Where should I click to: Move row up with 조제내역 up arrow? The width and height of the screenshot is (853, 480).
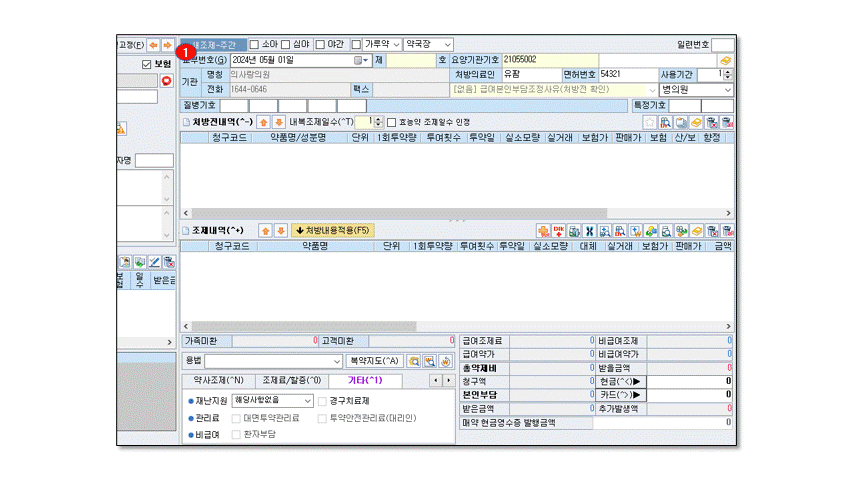click(265, 230)
